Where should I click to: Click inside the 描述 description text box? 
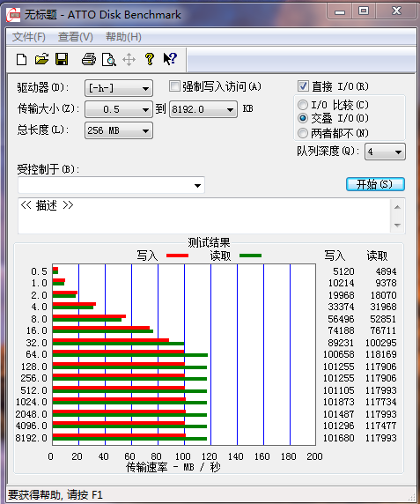204,216
